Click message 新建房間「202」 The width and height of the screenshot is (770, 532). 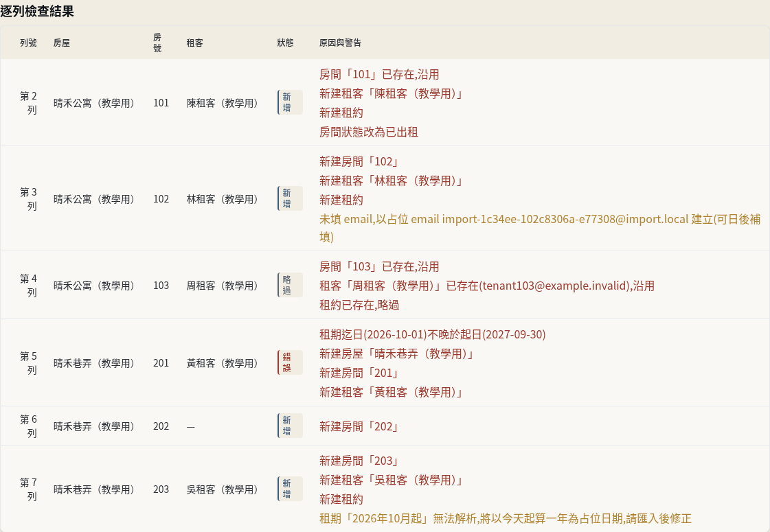coord(359,426)
